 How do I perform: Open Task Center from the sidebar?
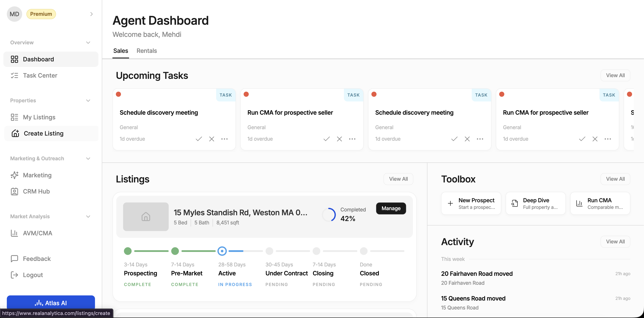40,75
